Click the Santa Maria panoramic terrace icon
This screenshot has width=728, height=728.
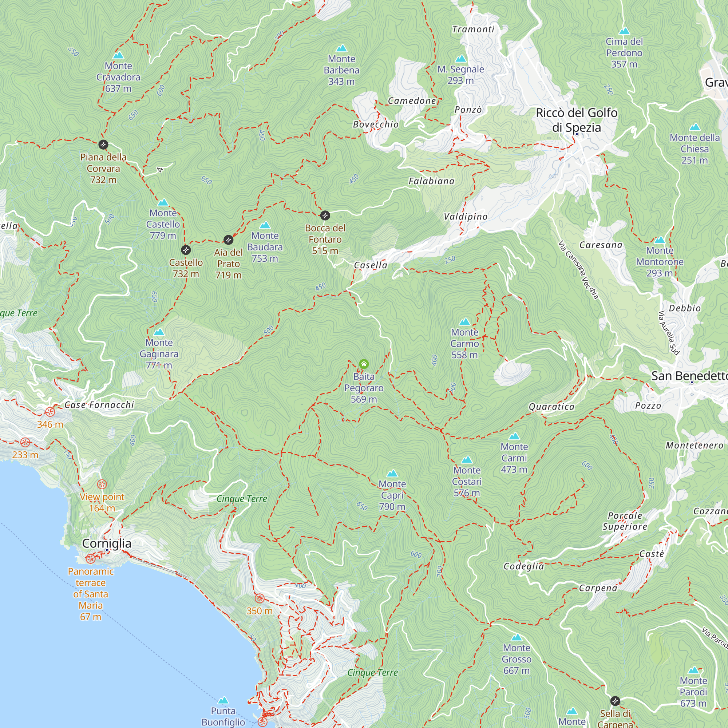[x=90, y=559]
